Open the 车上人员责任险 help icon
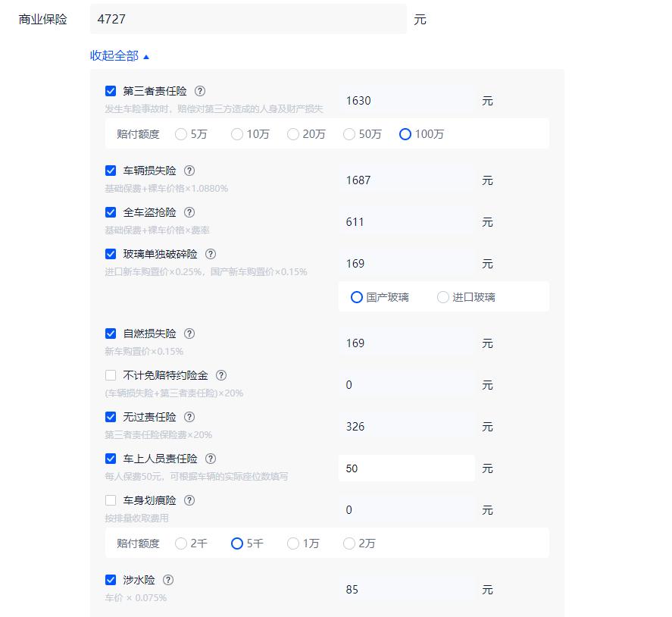The height and width of the screenshot is (617, 672). tap(211, 459)
